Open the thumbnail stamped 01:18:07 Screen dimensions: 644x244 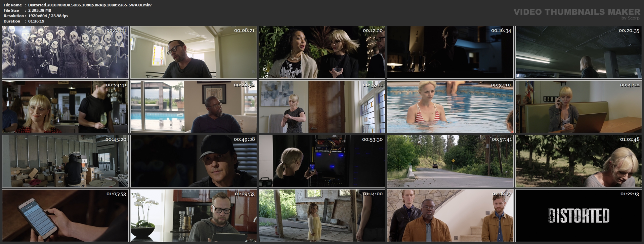(x=450, y=215)
